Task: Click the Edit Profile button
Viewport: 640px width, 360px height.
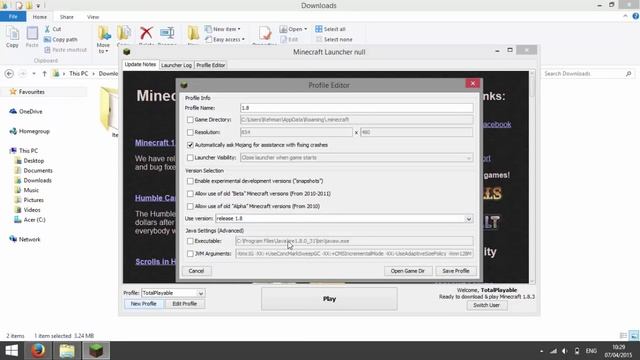Action: [x=184, y=304]
